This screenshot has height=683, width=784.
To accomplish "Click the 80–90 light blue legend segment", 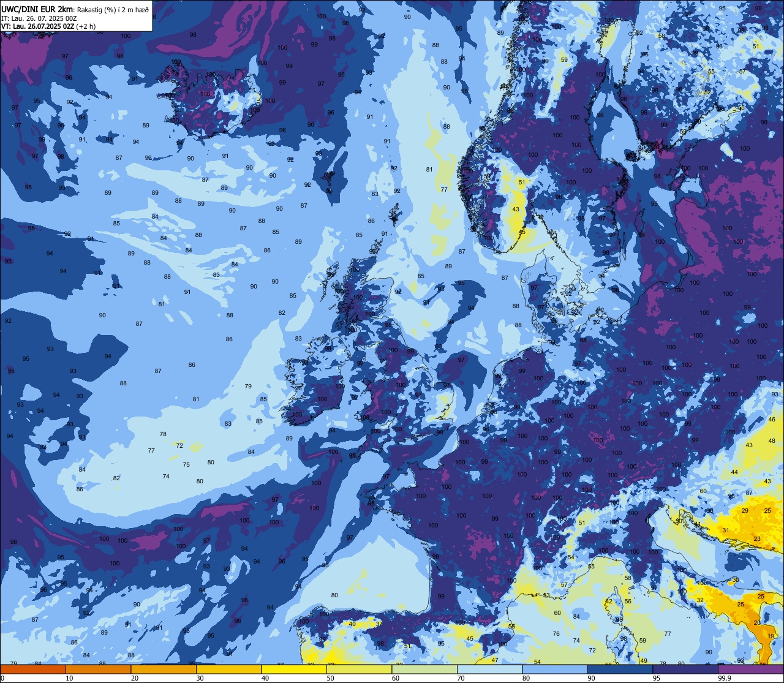I will [x=555, y=669].
